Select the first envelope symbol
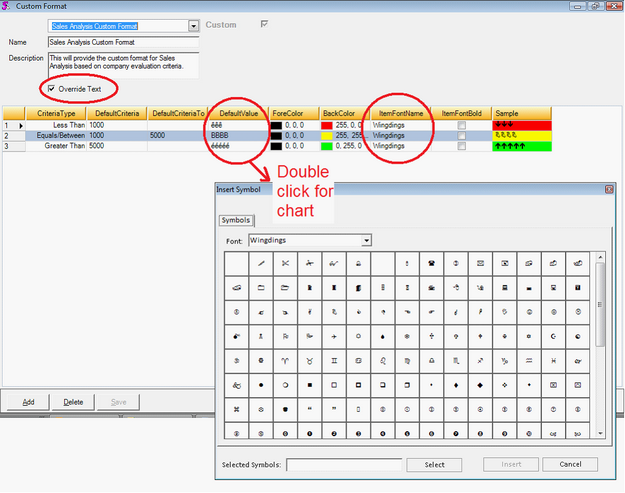This screenshot has height=493, width=625. click(x=480, y=263)
